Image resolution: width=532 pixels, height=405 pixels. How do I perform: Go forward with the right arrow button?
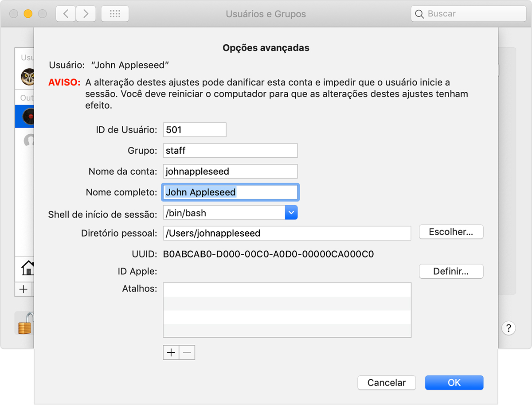click(x=86, y=14)
